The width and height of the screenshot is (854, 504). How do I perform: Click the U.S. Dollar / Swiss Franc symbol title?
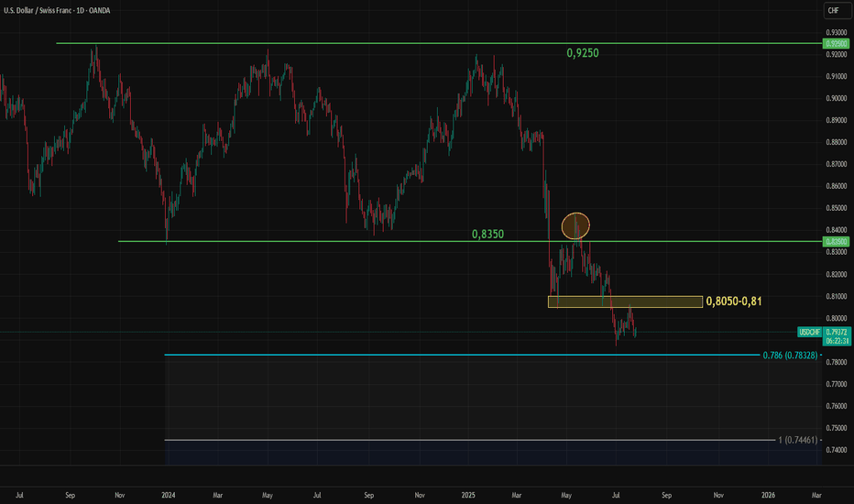coord(57,10)
